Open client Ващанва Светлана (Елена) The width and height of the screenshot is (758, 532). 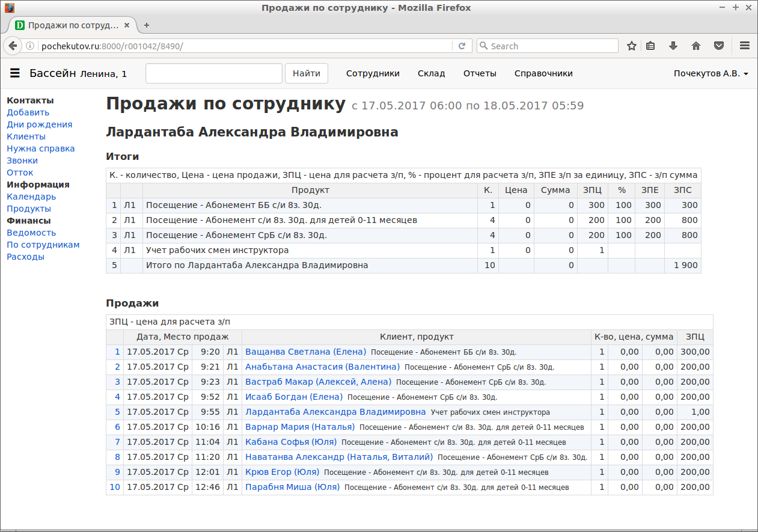point(305,352)
